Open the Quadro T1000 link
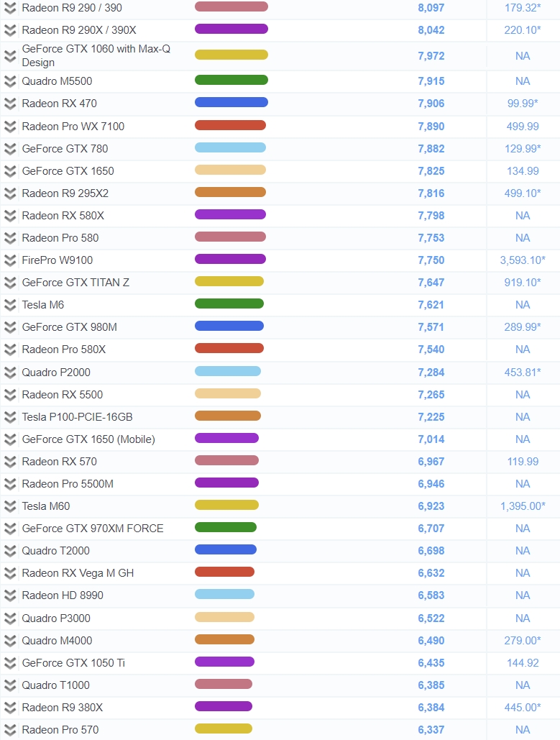 pos(55,685)
